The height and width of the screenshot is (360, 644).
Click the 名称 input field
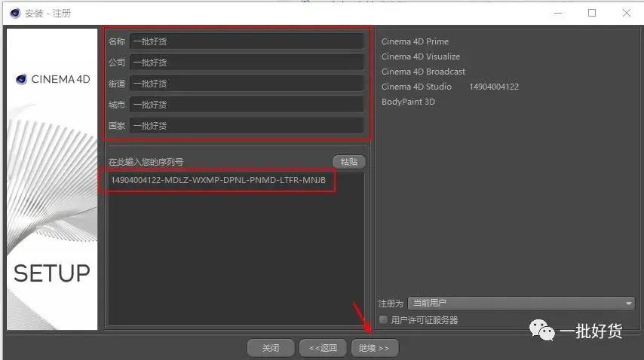pos(247,41)
